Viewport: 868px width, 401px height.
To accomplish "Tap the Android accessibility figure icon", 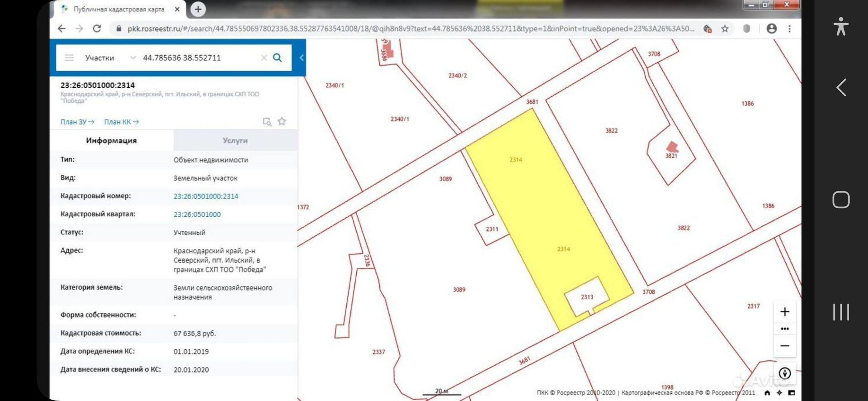I will (841, 26).
